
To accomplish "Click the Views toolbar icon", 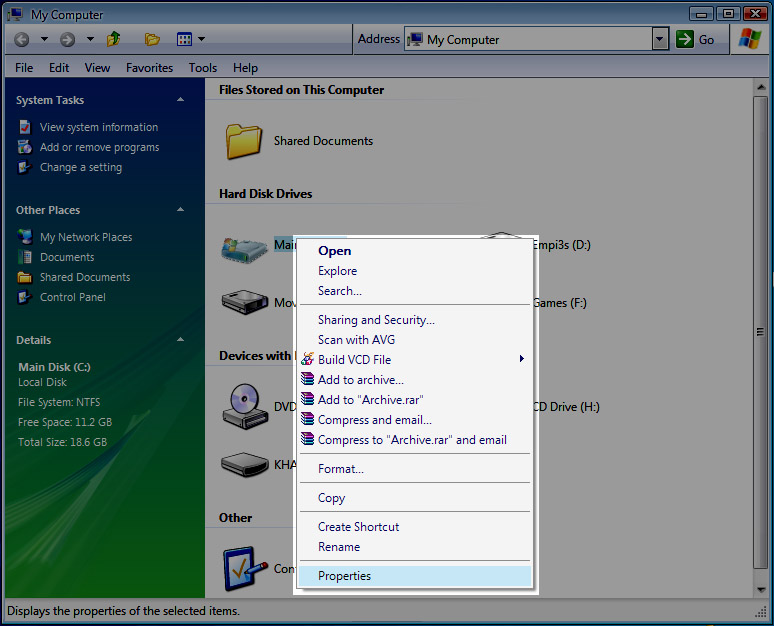I will 184,39.
